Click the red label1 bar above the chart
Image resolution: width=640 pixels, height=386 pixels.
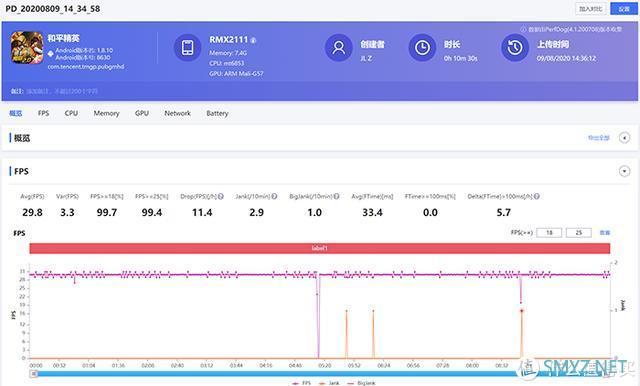(320, 248)
